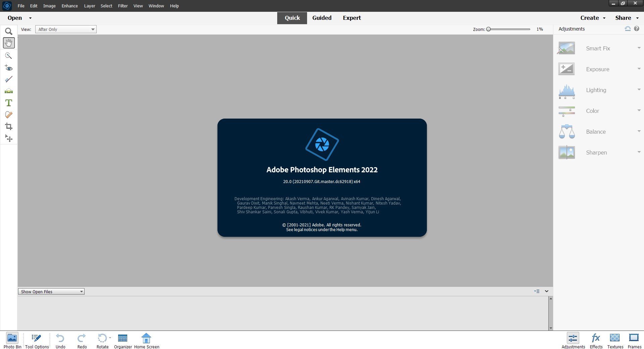Open the View dropdown (After Only)
Screen dimensions: 644x349
66,29
